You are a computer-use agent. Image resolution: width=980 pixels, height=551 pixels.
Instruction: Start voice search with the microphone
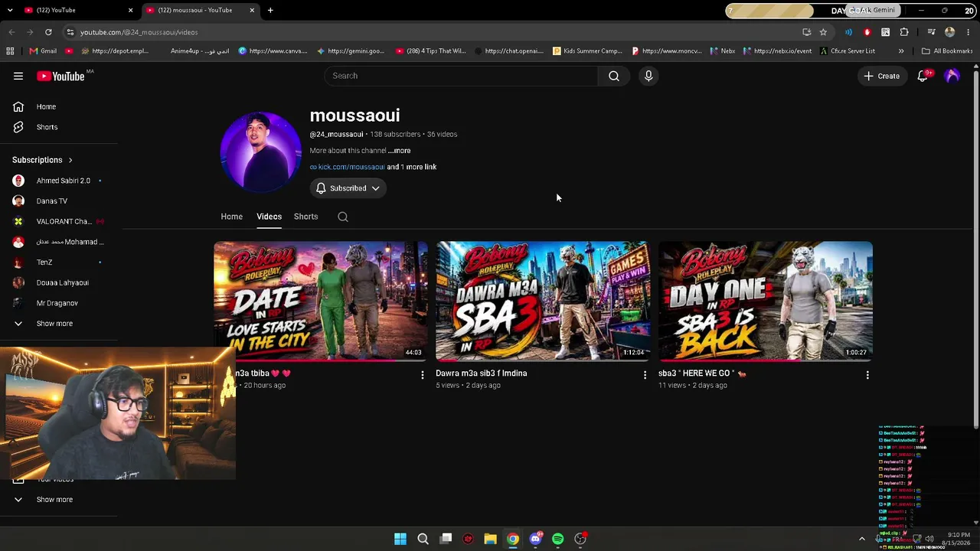point(648,76)
